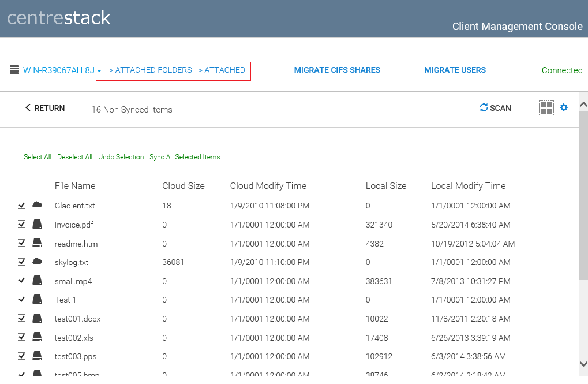Click the scrollbar up arrow

583,105
